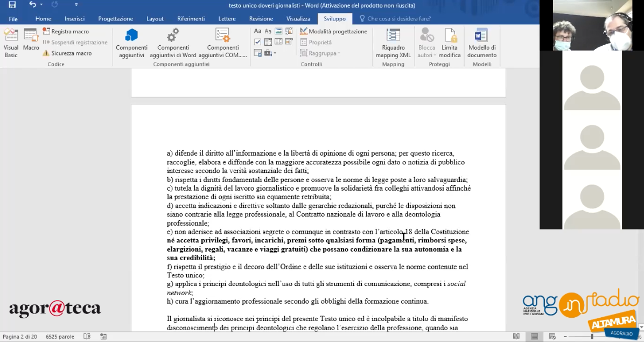Switch to the Home tab

(x=43, y=18)
